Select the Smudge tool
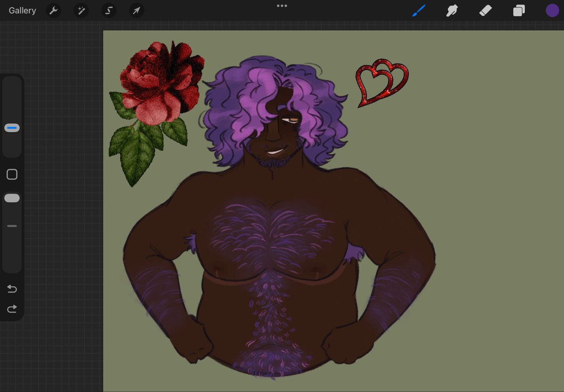This screenshot has width=564, height=392. [452, 10]
